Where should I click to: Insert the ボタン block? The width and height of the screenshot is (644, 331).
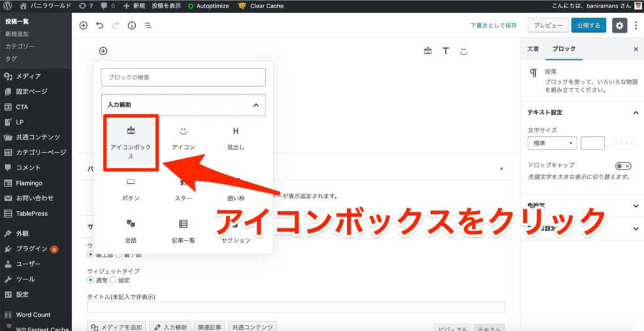[131, 190]
